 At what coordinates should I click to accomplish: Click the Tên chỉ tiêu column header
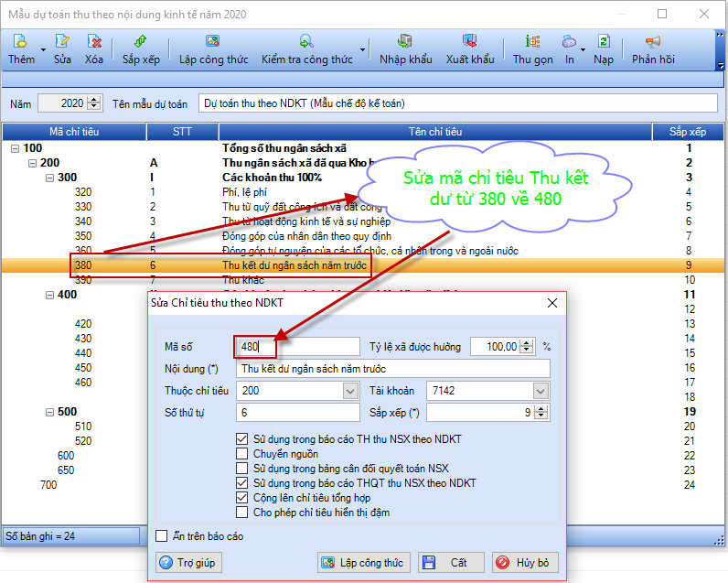[x=435, y=132]
